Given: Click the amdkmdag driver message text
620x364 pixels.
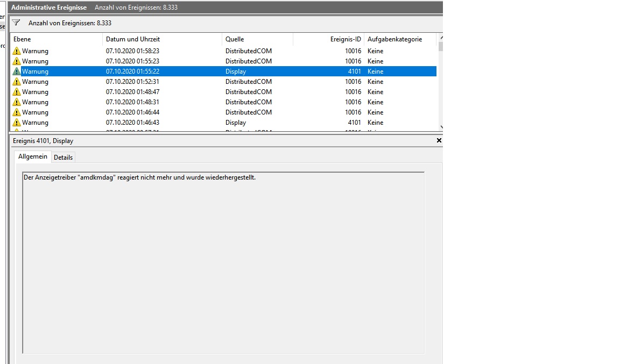Looking at the screenshot, I should tap(139, 177).
